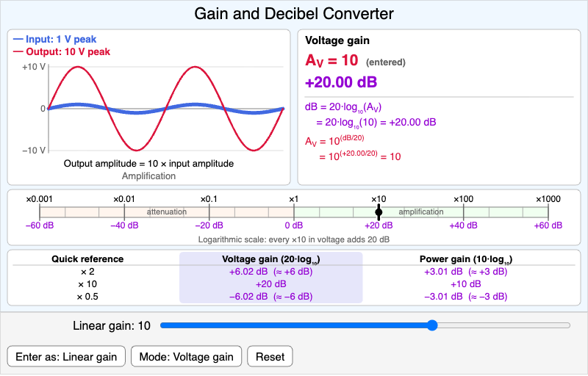Click the '×1000' scale label
The width and height of the screenshot is (588, 376).
(548, 199)
